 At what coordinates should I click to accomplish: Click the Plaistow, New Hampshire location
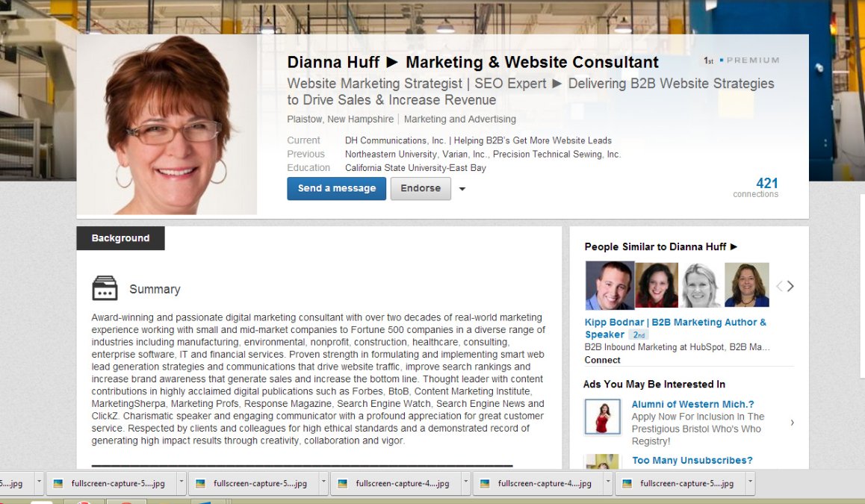(341, 119)
